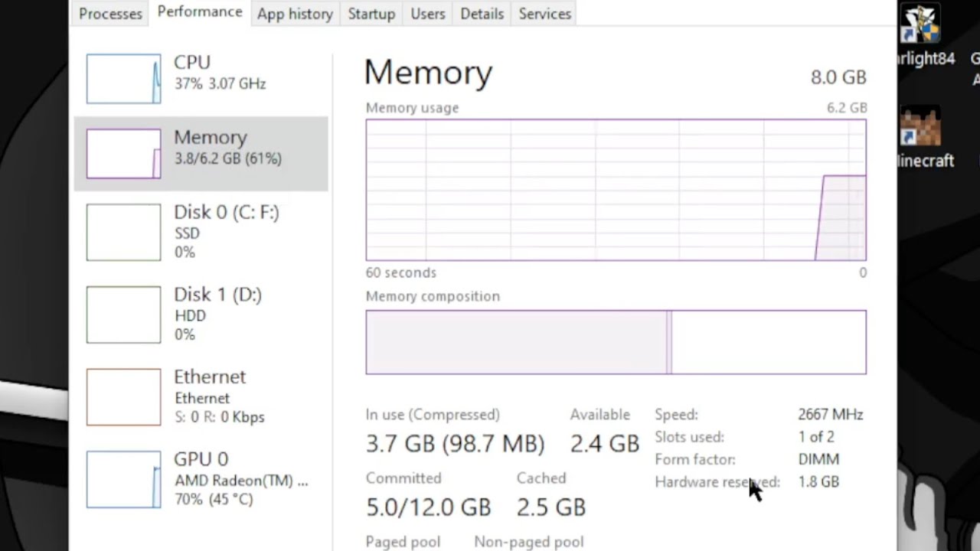980x551 pixels.
Task: Click the large Memory usage graph
Action: pyautogui.click(x=616, y=190)
